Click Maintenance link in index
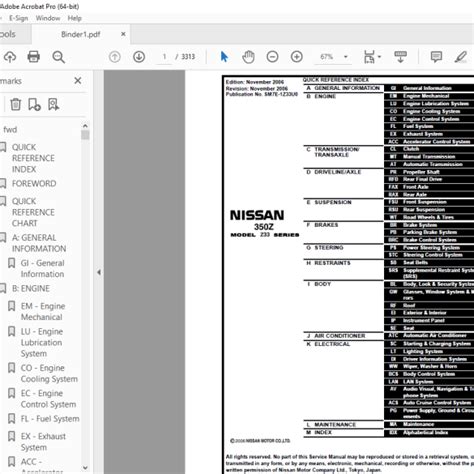This screenshot has height=474, width=474. pyautogui.click(x=418, y=424)
